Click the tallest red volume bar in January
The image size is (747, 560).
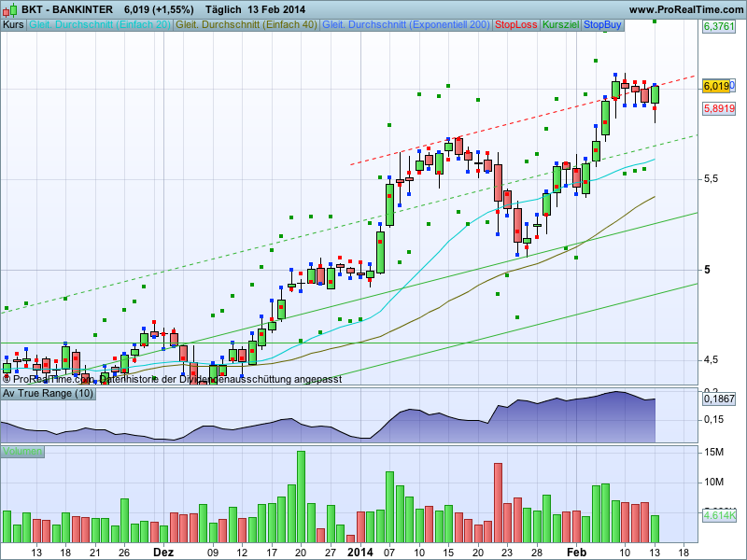point(499,503)
